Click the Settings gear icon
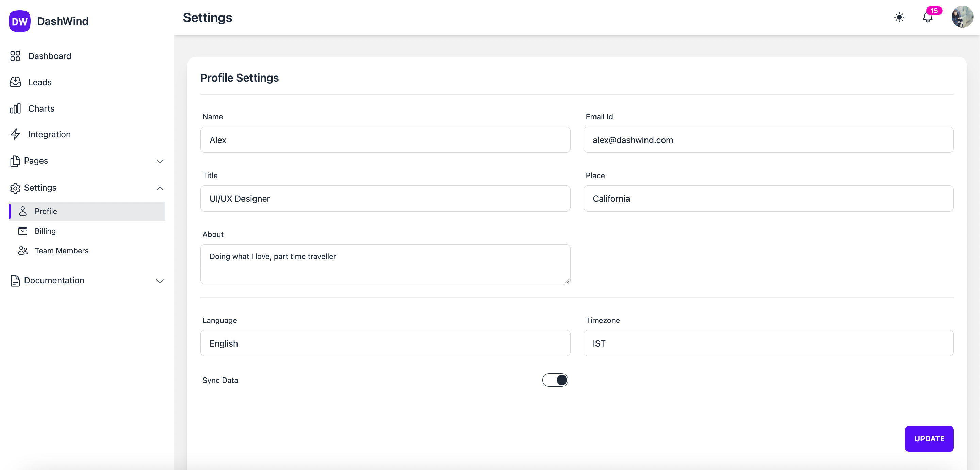Viewport: 980px width, 470px height. (15, 187)
